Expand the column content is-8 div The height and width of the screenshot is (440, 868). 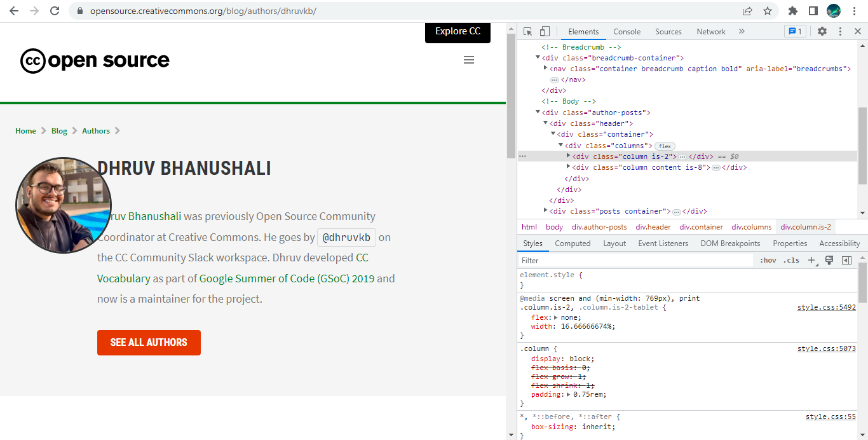(569, 167)
